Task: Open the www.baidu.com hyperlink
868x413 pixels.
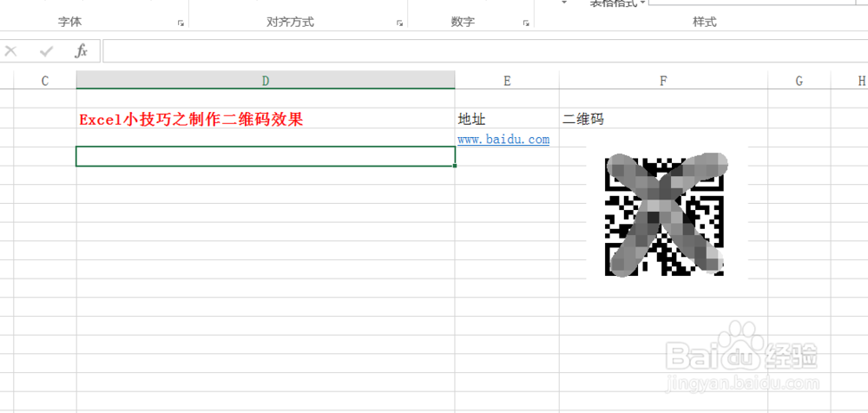Action: pos(503,139)
